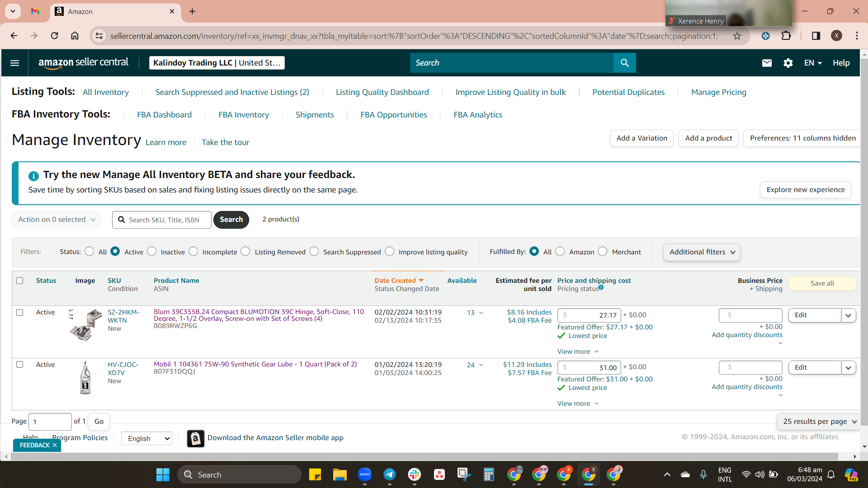
Task: Open the Seller Central hamburger menu
Action: pyautogui.click(x=14, y=63)
